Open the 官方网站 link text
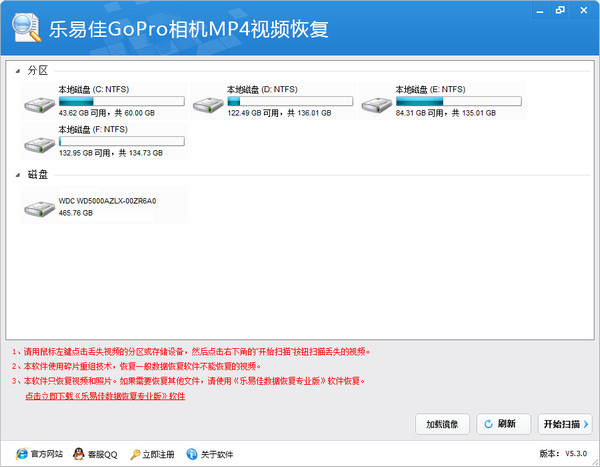The width and height of the screenshot is (600, 467). click(47, 454)
